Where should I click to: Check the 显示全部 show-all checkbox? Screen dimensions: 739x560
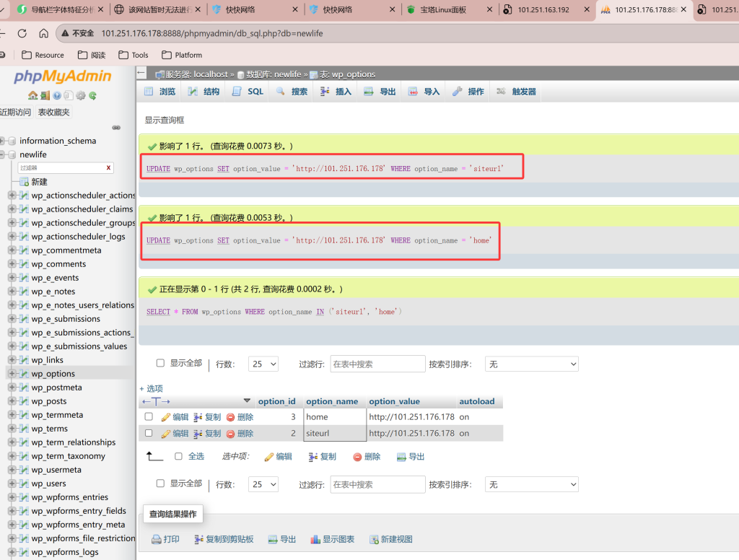(159, 363)
